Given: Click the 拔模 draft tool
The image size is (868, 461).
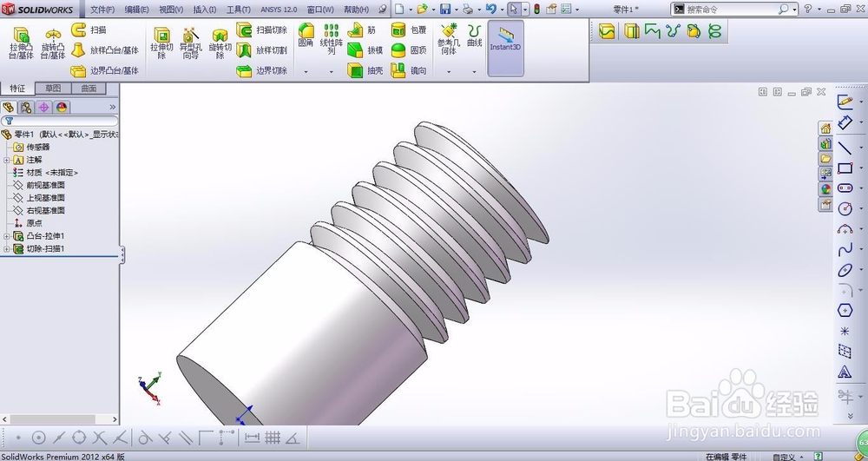Looking at the screenshot, I should [x=365, y=50].
